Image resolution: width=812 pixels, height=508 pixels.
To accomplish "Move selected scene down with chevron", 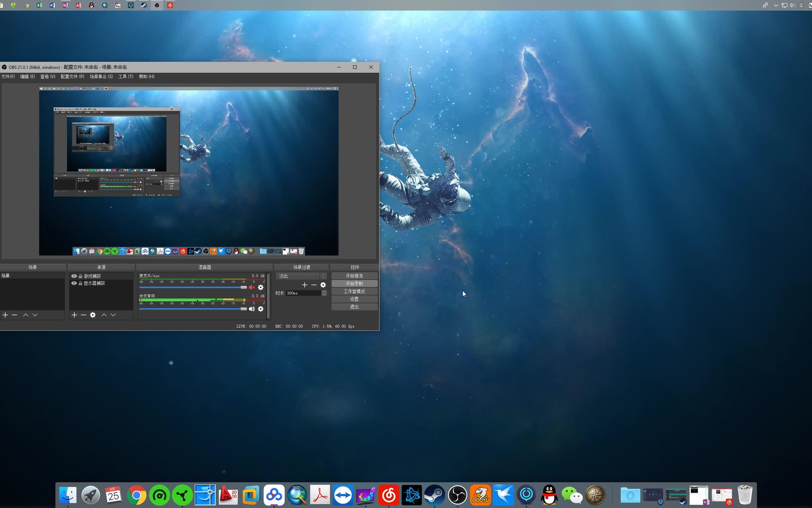I will [x=35, y=315].
